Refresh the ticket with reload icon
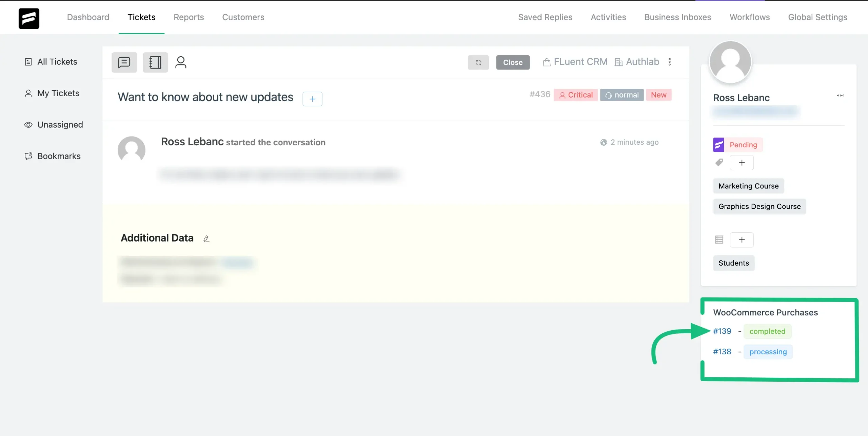This screenshot has width=868, height=436. coord(478,62)
